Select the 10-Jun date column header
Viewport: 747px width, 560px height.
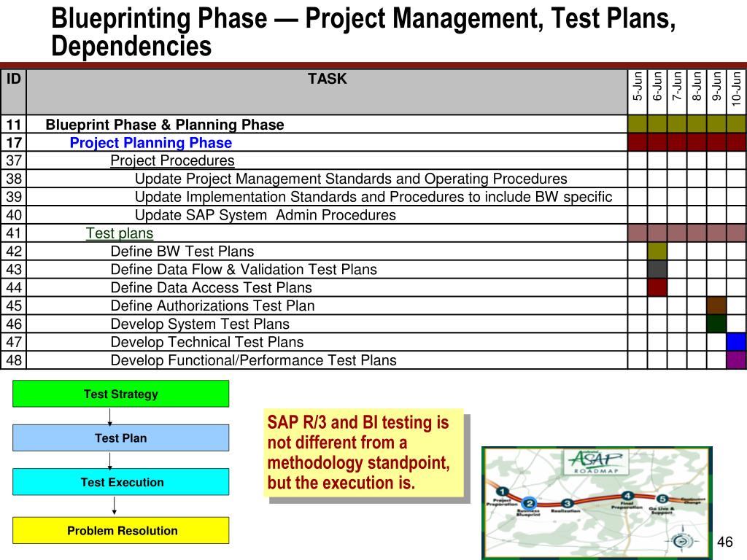737,92
